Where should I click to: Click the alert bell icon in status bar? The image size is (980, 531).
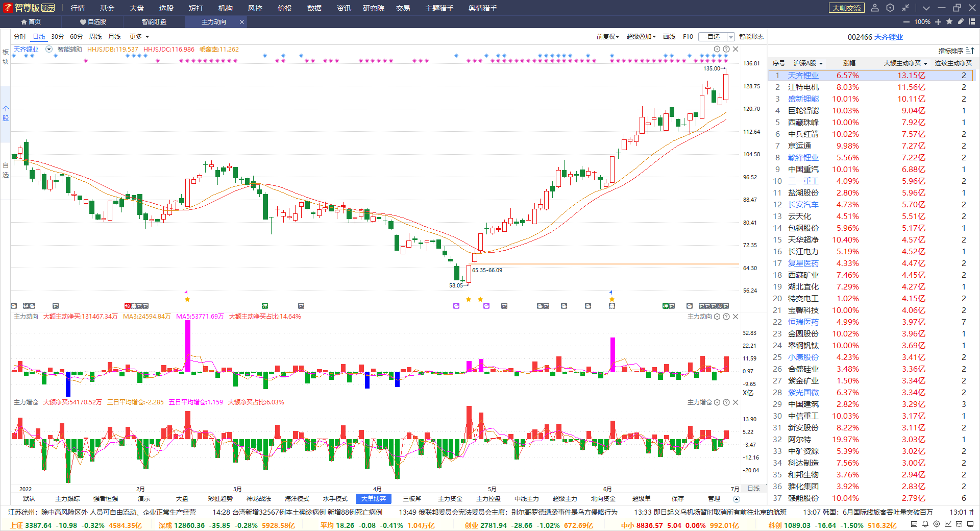[x=925, y=524]
